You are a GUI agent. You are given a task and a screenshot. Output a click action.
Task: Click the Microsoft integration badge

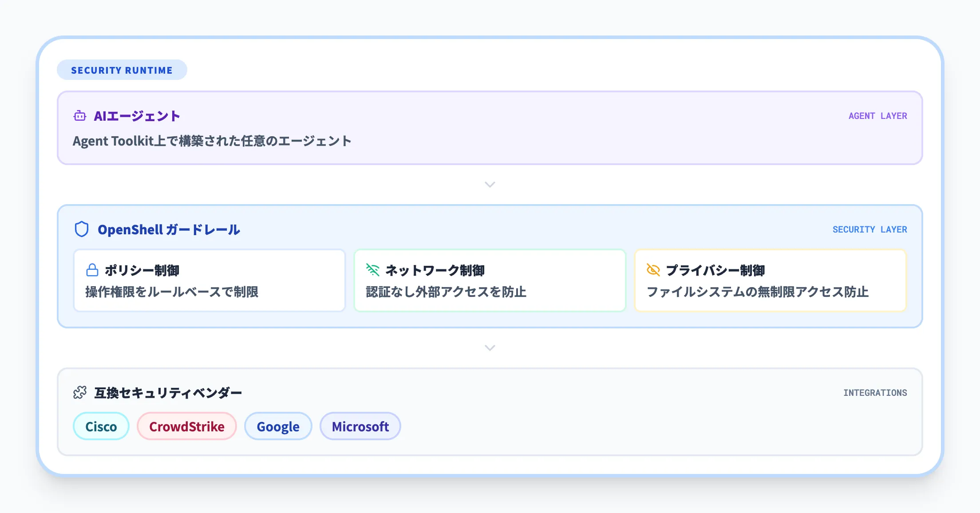(x=360, y=426)
